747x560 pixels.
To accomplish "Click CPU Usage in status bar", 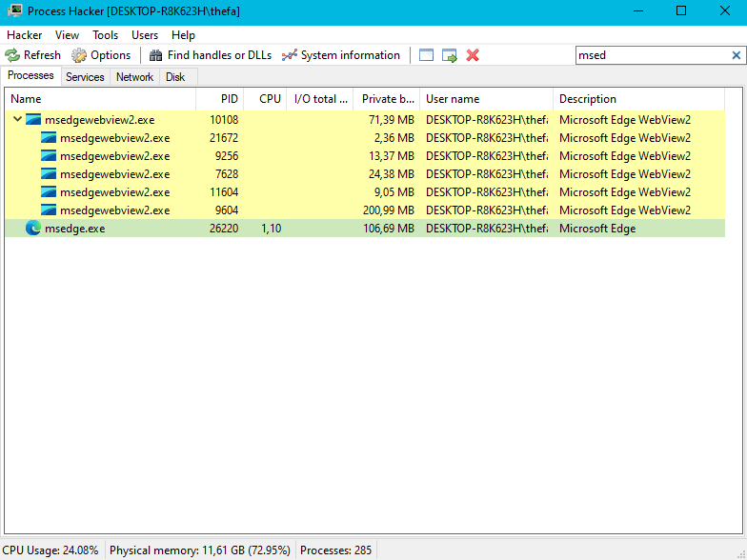I will [x=50, y=550].
